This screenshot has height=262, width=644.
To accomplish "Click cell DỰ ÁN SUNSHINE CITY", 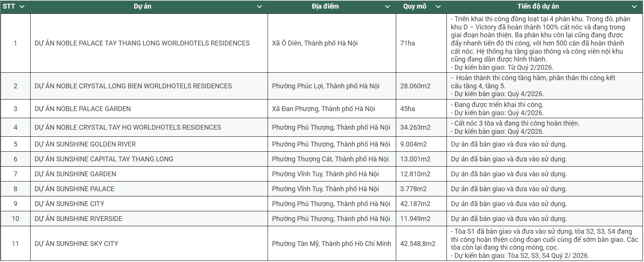I will coord(149,204).
